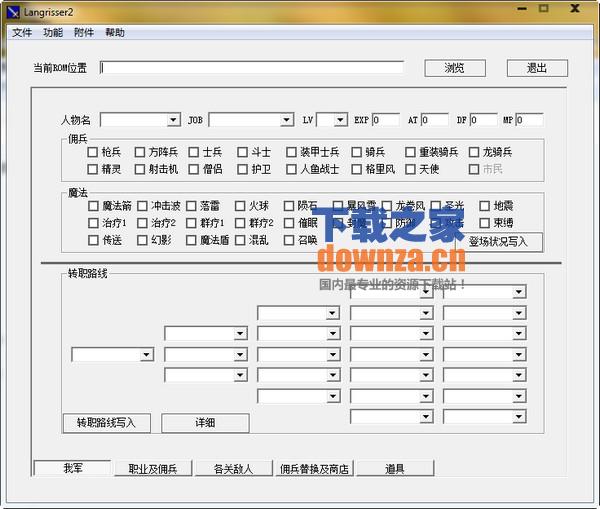
Task: Click the DF value field
Action: pos(484,120)
